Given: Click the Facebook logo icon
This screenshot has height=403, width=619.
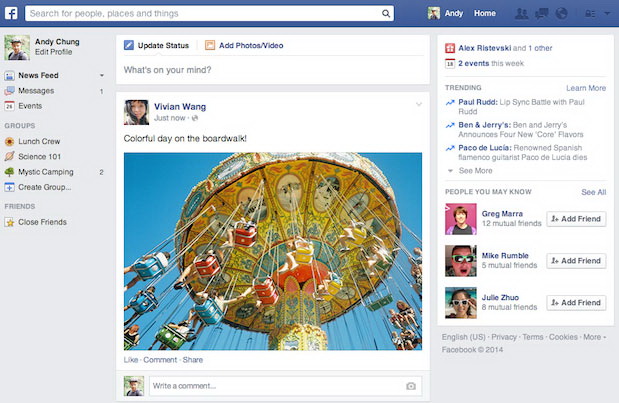Looking at the screenshot, I should tap(11, 13).
